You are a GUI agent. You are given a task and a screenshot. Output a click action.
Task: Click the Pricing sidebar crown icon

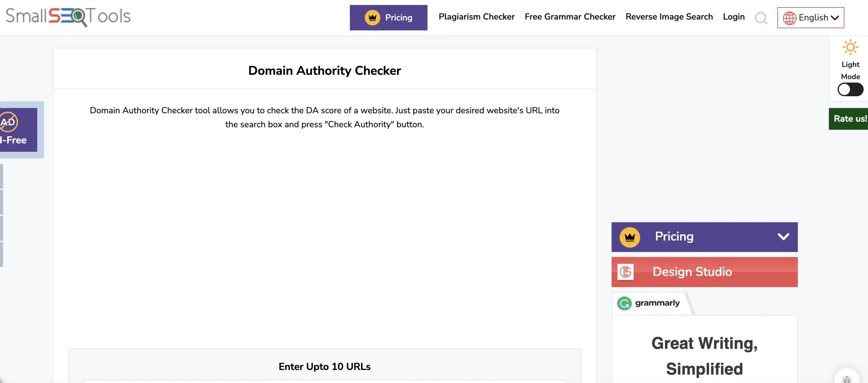628,237
